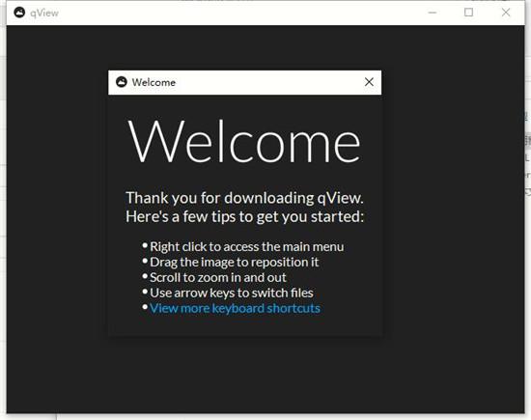Open the View more keyboard shortcuts link
Image resolution: width=531 pixels, height=420 pixels.
(235, 308)
